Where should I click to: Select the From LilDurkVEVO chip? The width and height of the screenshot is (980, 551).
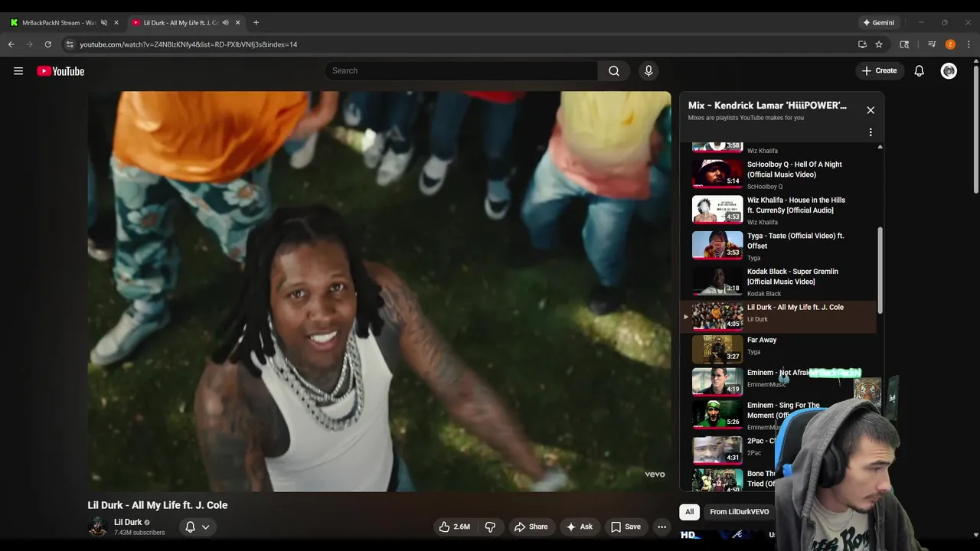(739, 512)
